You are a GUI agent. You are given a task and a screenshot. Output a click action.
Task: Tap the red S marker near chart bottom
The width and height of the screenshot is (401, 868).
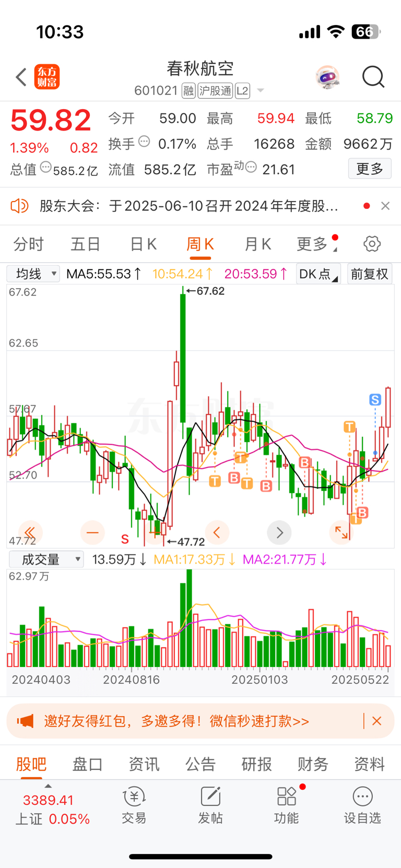(125, 539)
